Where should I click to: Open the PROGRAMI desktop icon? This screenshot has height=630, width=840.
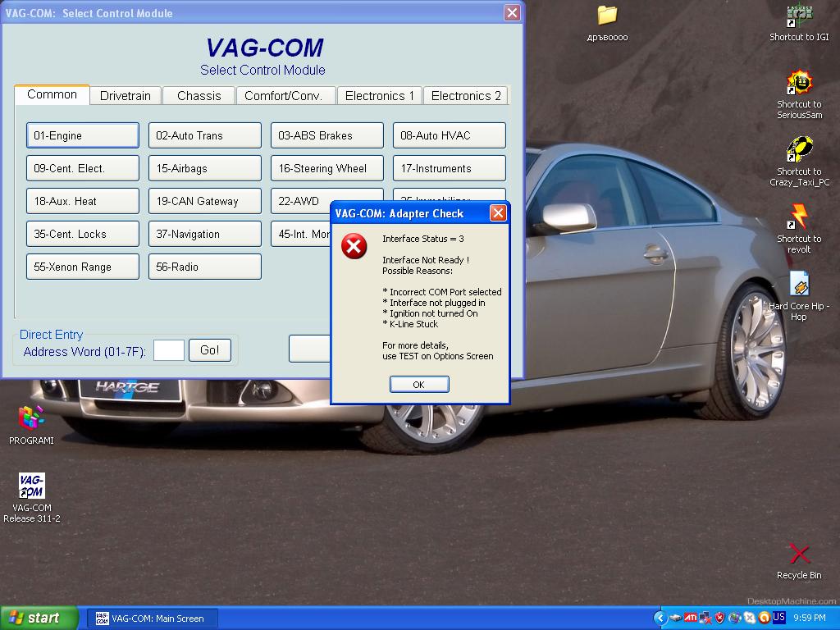point(31,418)
